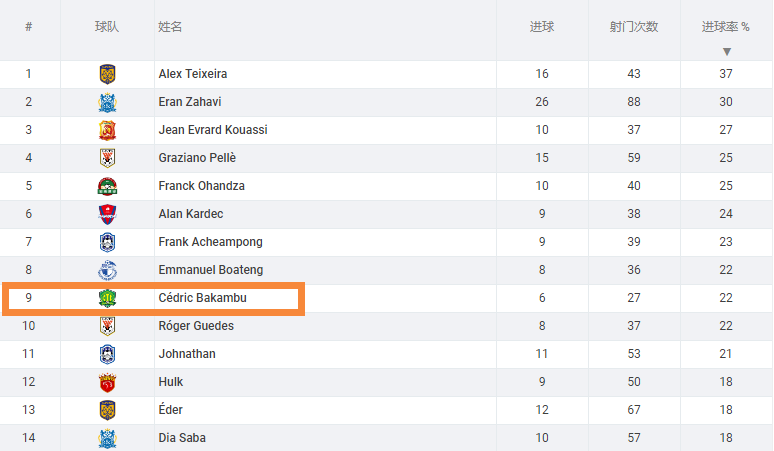The width and height of the screenshot is (774, 451).
Task: Select the green club badge beside Franck Ohandza
Action: point(107,187)
